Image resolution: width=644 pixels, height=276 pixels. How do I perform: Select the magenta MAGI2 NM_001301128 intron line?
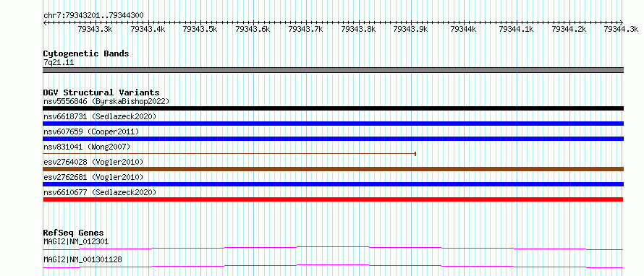click(333, 266)
